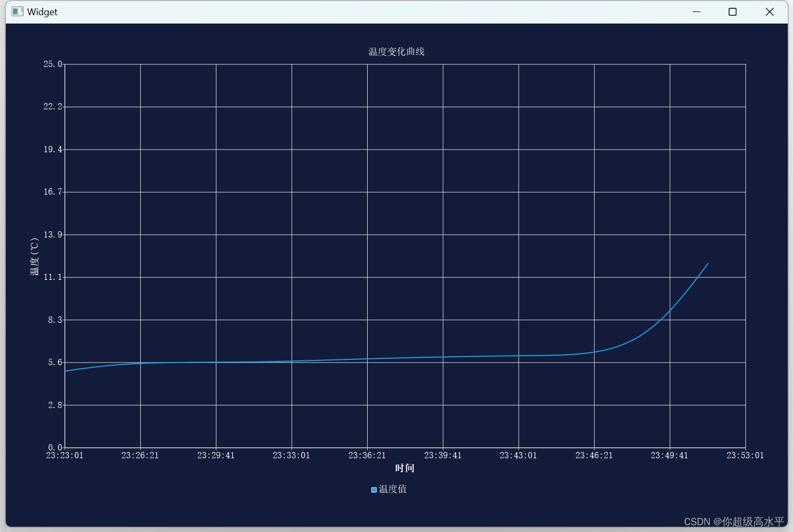793x532 pixels.
Task: Click the Widget application icon in title bar
Action: coord(17,11)
